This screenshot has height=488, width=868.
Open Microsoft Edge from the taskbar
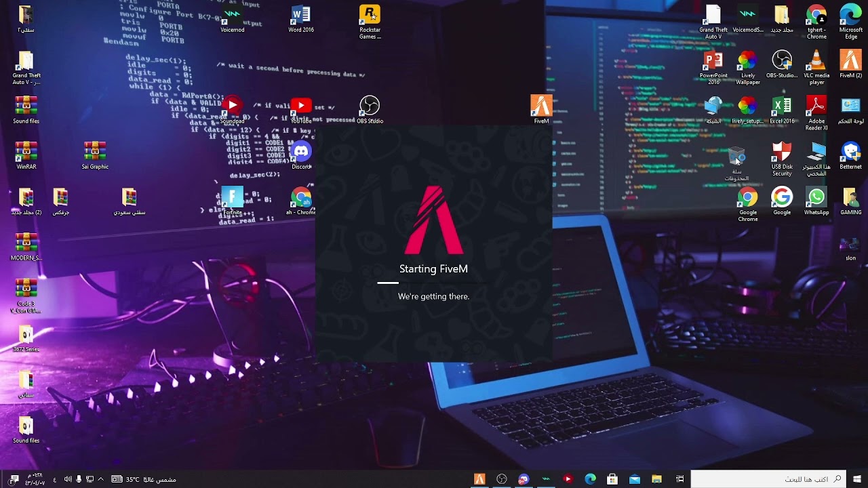click(x=590, y=479)
